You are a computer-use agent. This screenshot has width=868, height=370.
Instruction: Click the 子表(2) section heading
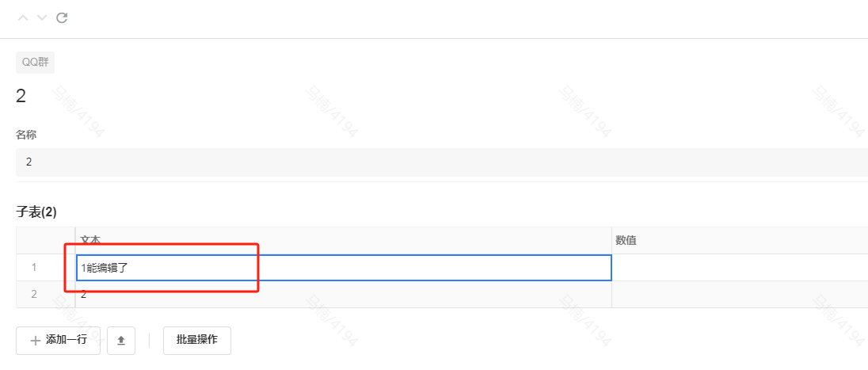pos(36,212)
